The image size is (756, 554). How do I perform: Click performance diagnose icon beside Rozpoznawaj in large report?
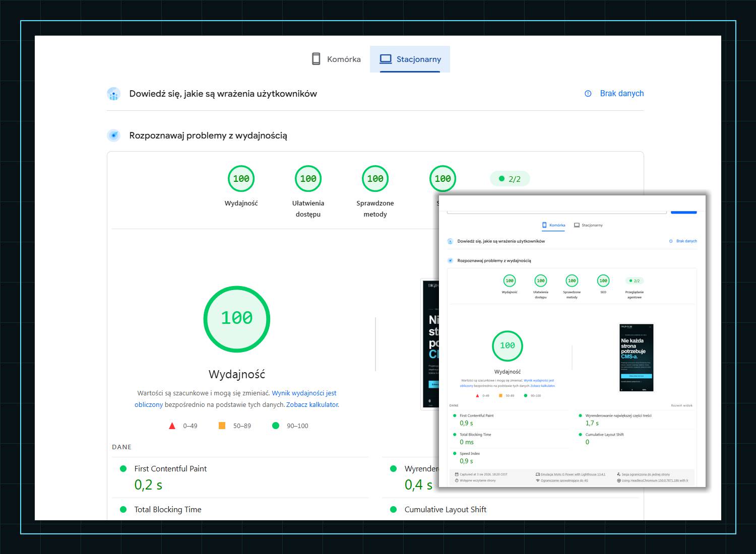pyautogui.click(x=113, y=135)
